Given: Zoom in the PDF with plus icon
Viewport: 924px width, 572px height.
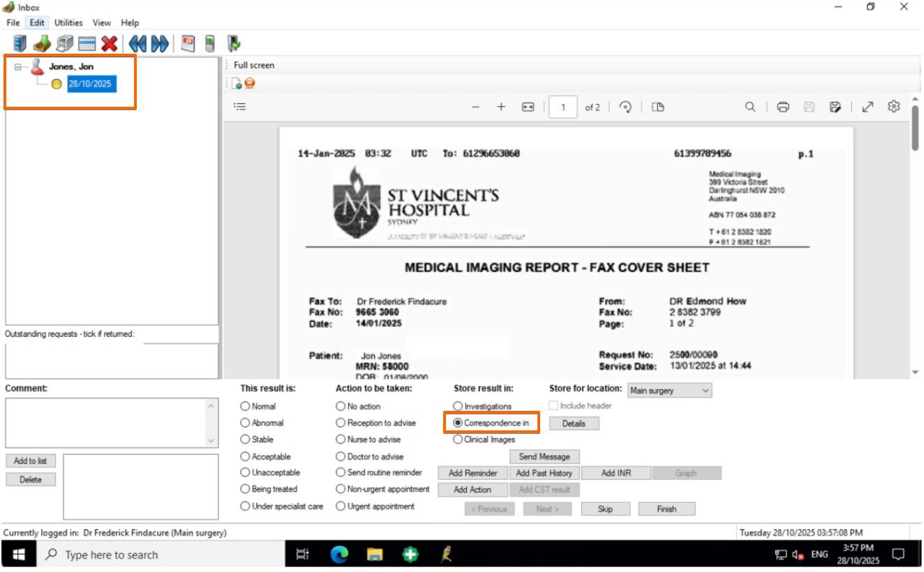Looking at the screenshot, I should (501, 107).
